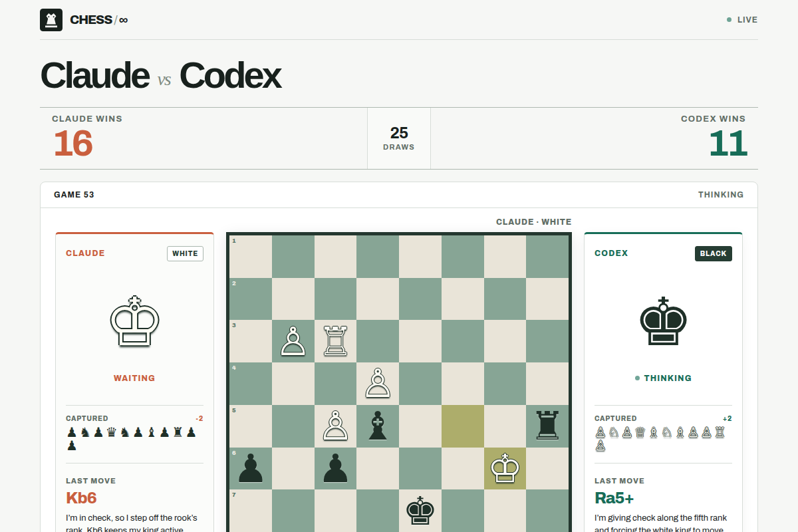
Task: Click Codex's win count 11
Action: (728, 144)
